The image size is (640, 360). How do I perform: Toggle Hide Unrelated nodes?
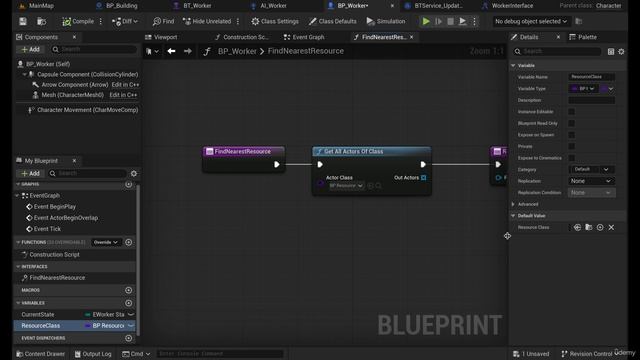pyautogui.click(x=207, y=21)
